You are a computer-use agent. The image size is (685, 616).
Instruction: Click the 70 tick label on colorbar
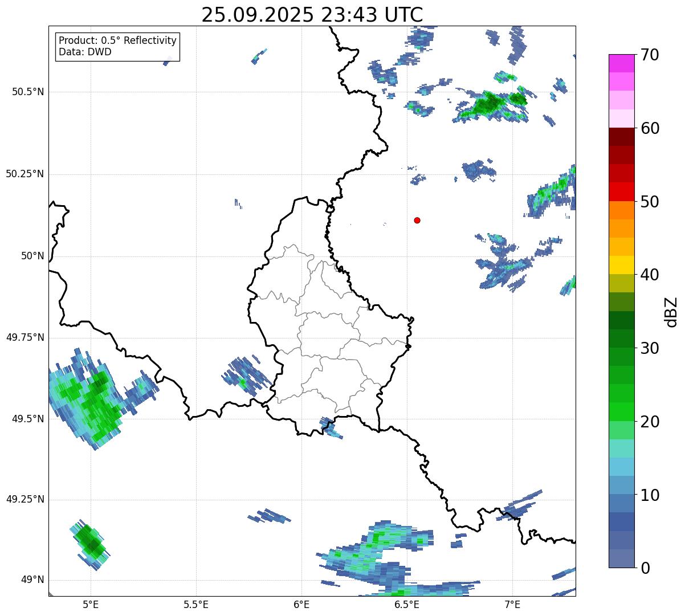pos(650,55)
